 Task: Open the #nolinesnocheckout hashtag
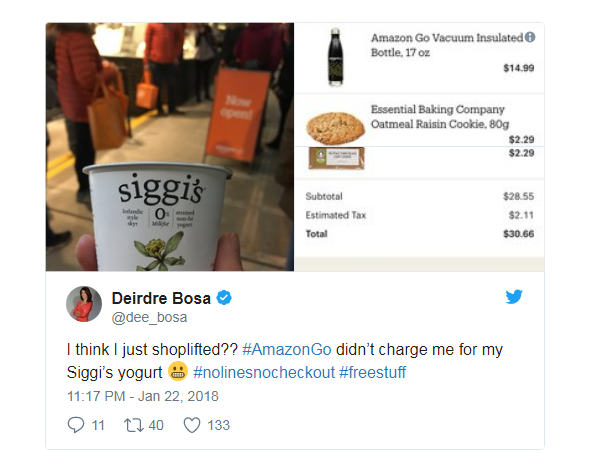pos(264,372)
